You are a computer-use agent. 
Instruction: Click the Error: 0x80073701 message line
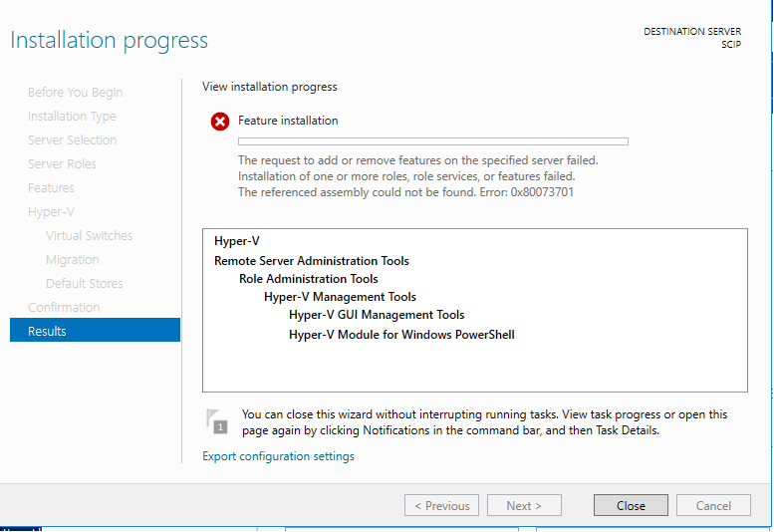[405, 192]
